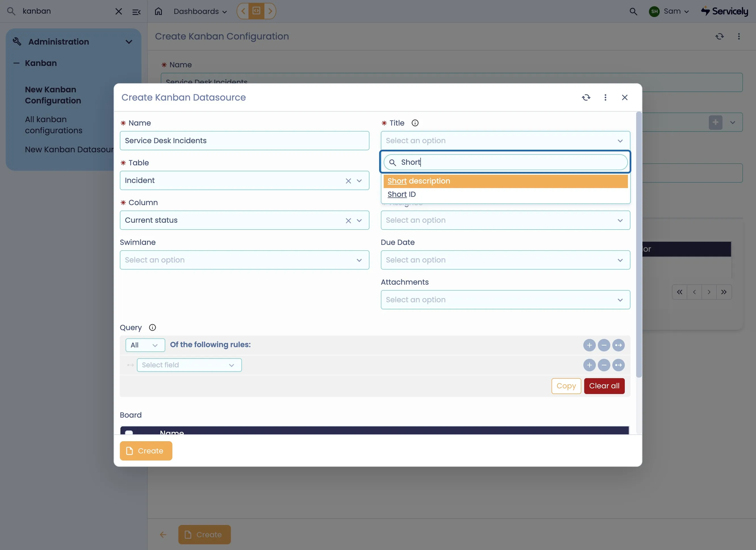Go back using the arrow beside the page Create button
This screenshot has height=550, width=756.
click(x=163, y=535)
